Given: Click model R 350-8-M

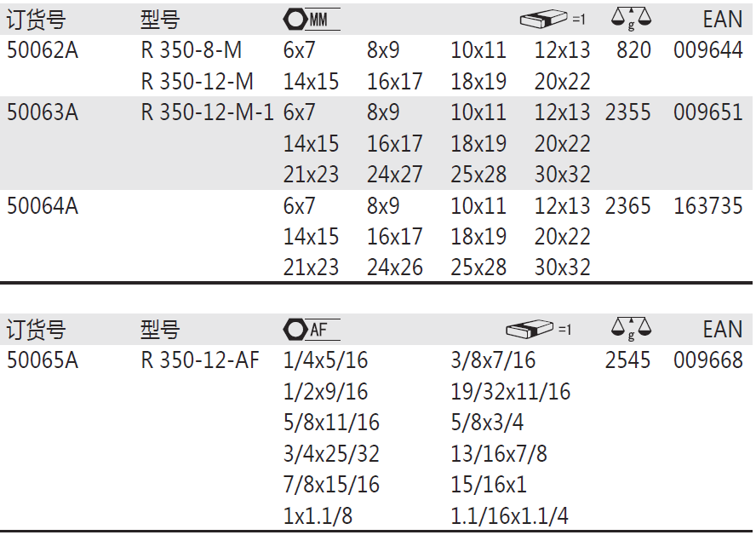Looking at the screenshot, I should pyautogui.click(x=192, y=50).
